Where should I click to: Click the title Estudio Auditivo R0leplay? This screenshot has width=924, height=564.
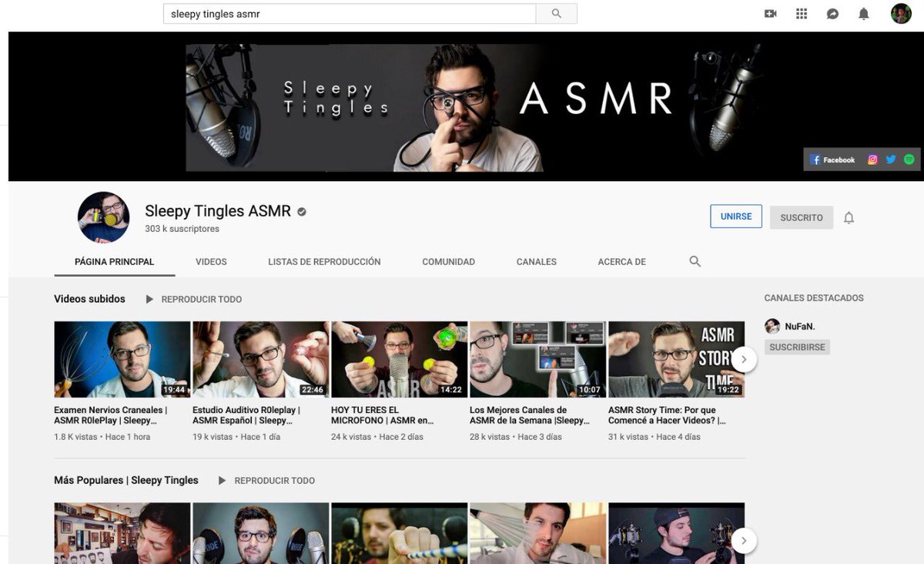246,415
